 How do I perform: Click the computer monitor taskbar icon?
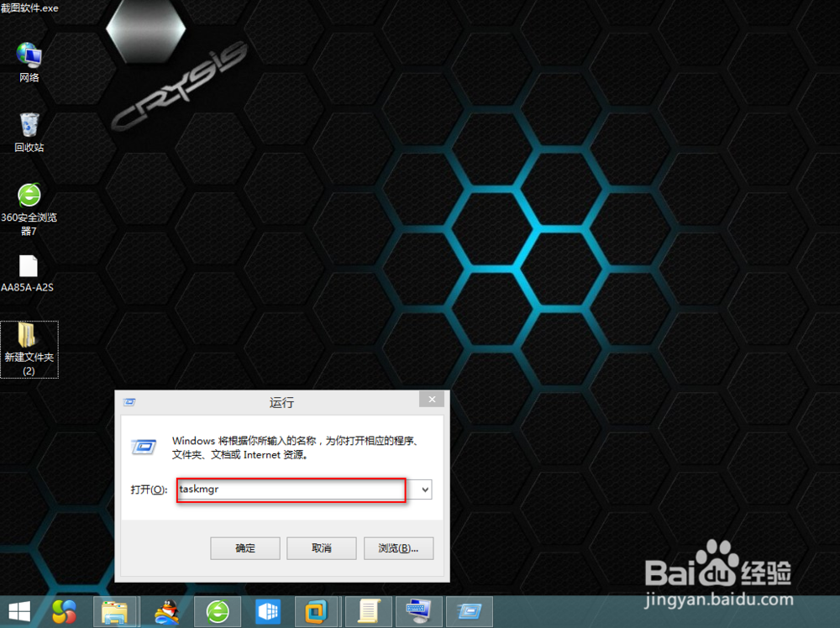pyautogui.click(x=419, y=611)
